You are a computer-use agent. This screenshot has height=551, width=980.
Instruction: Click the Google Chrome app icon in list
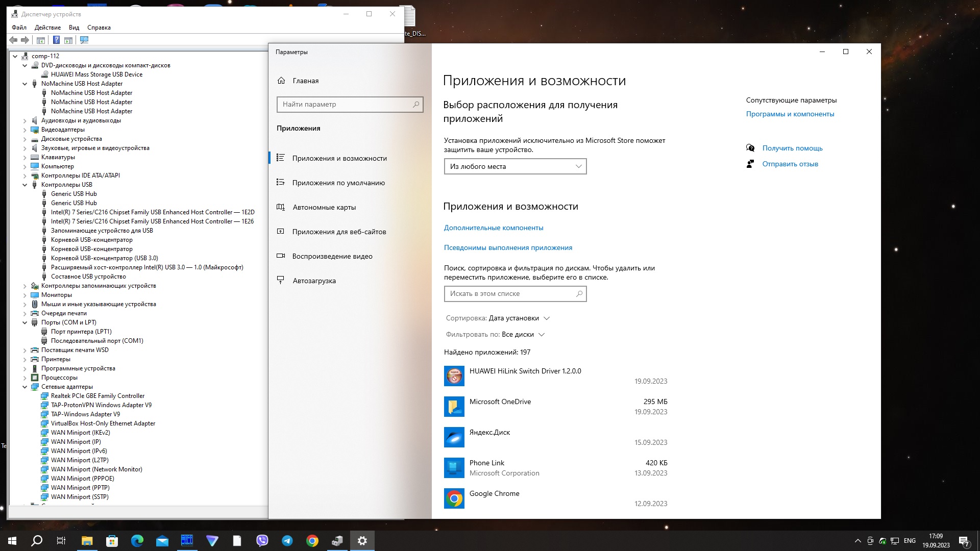pos(454,498)
